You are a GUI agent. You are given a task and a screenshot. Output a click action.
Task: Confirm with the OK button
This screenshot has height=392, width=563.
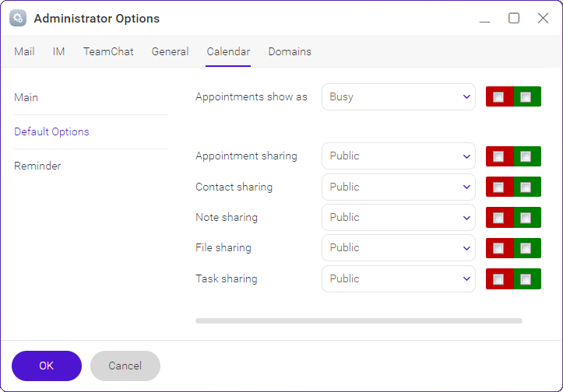tap(47, 366)
